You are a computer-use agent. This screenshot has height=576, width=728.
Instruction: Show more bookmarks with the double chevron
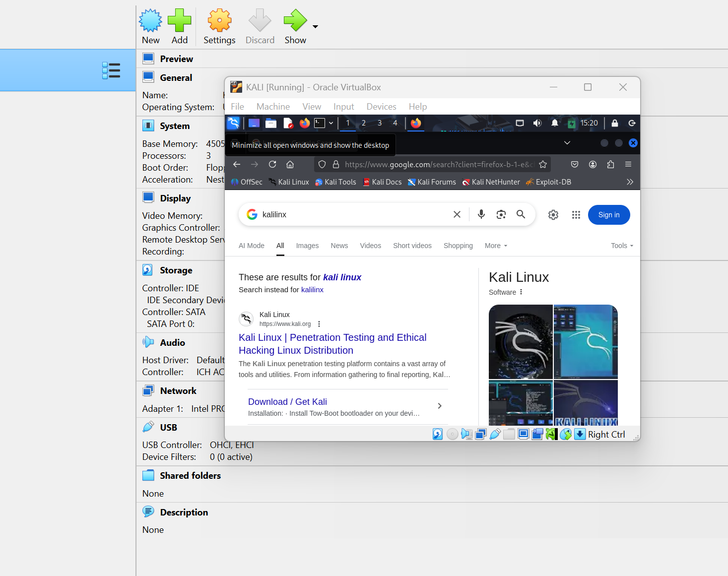click(630, 182)
